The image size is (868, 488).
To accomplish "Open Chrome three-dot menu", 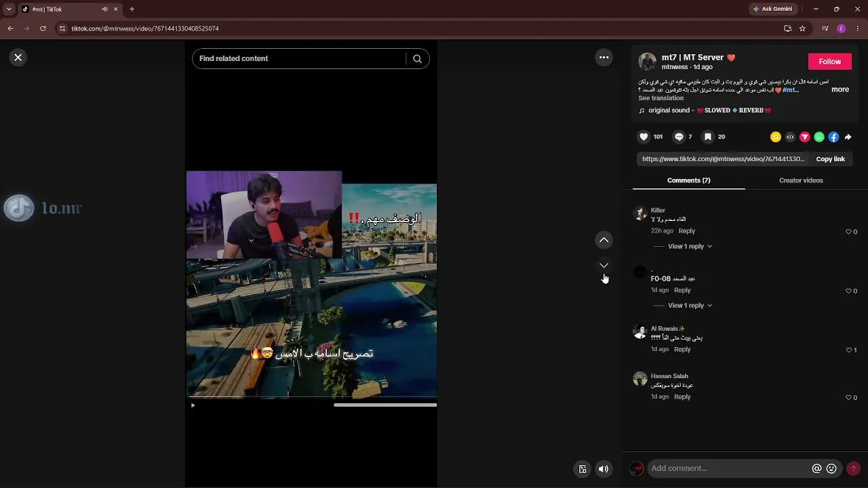I will (857, 28).
